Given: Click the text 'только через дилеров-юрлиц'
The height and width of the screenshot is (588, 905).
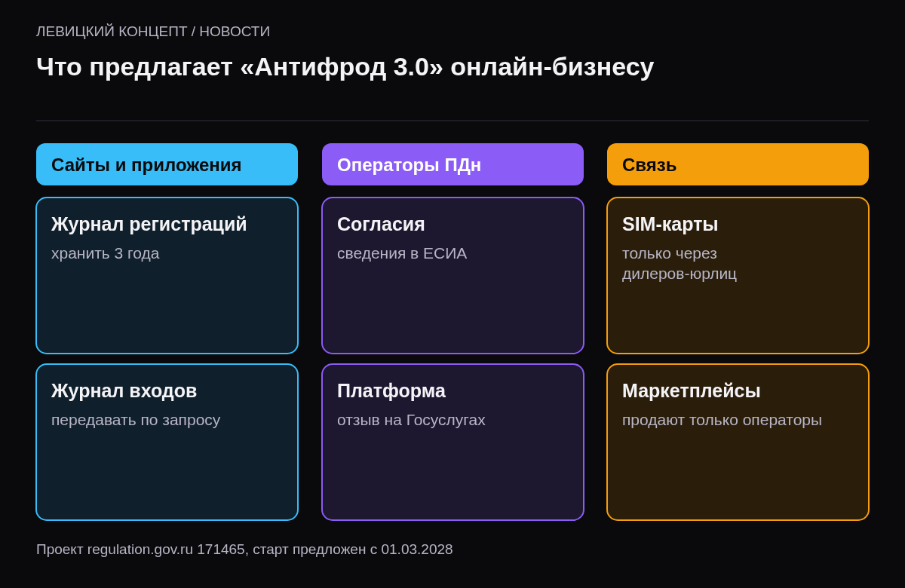Looking at the screenshot, I should click(x=680, y=263).
